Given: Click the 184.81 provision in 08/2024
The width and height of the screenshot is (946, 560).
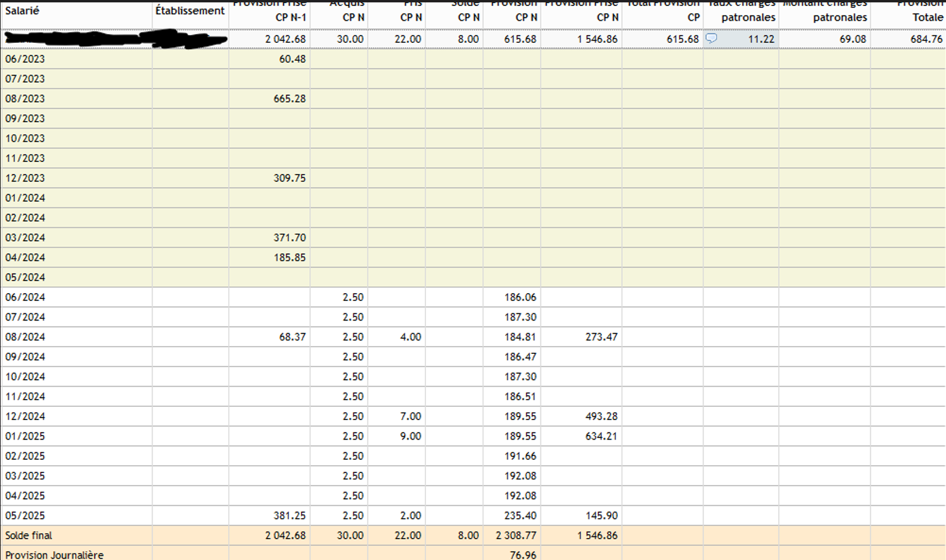Looking at the screenshot, I should [x=520, y=337].
